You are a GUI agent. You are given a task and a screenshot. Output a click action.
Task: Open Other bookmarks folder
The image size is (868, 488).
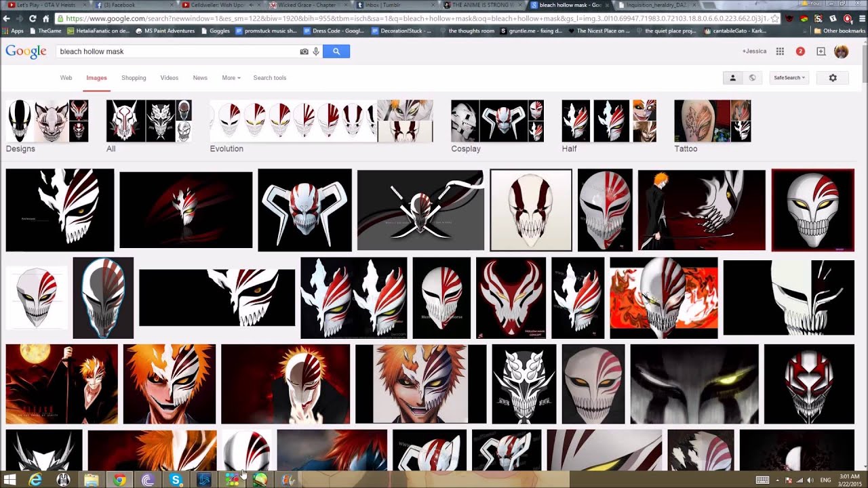pyautogui.click(x=840, y=30)
